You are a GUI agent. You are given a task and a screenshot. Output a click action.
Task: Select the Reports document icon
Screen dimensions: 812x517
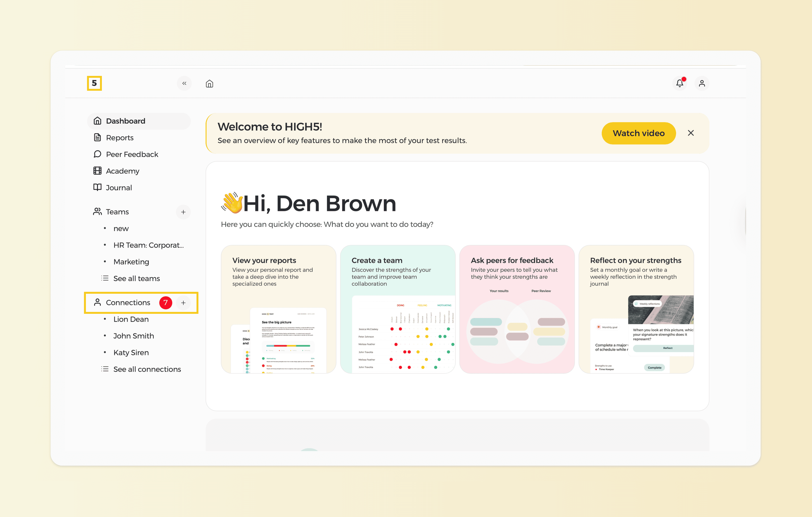tap(97, 137)
